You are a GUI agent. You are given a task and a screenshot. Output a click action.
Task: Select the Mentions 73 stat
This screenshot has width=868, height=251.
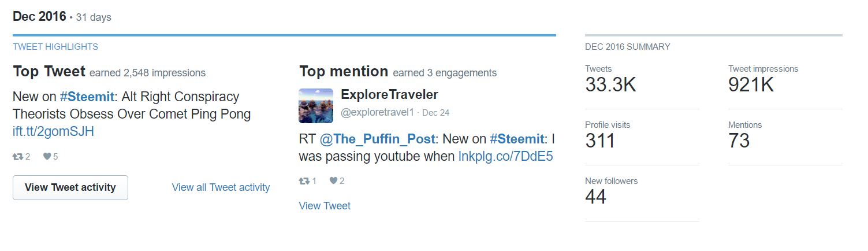click(x=739, y=141)
